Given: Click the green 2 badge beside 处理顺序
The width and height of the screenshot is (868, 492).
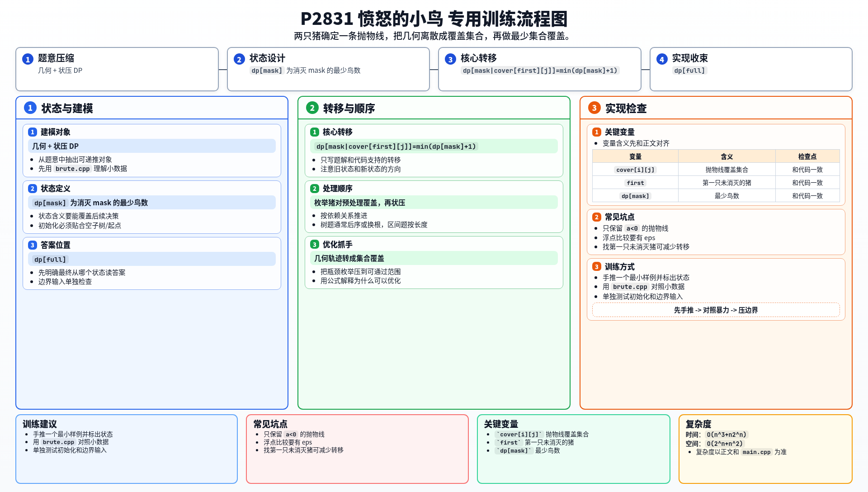Looking at the screenshot, I should coord(315,189).
